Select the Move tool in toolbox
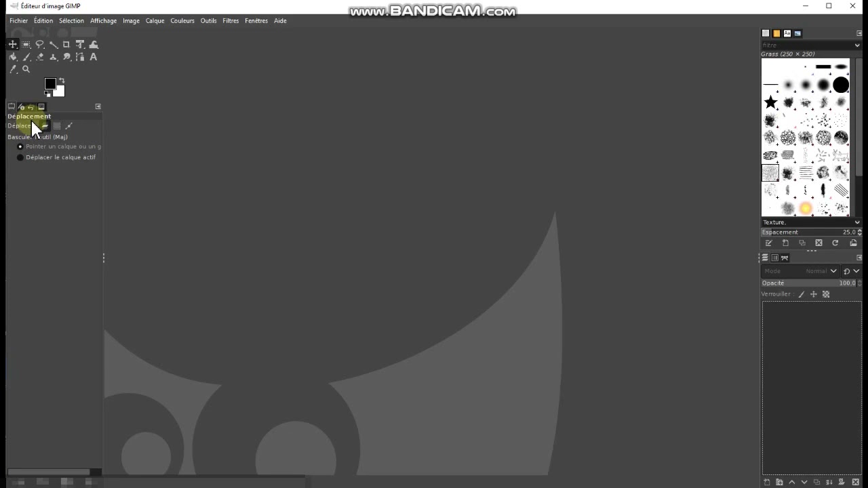The width and height of the screenshot is (868, 488). (13, 44)
